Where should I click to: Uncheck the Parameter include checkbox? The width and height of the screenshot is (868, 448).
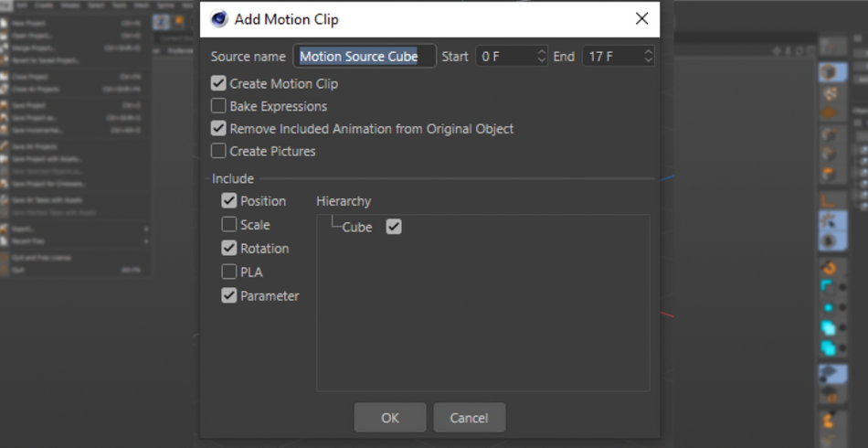[229, 295]
